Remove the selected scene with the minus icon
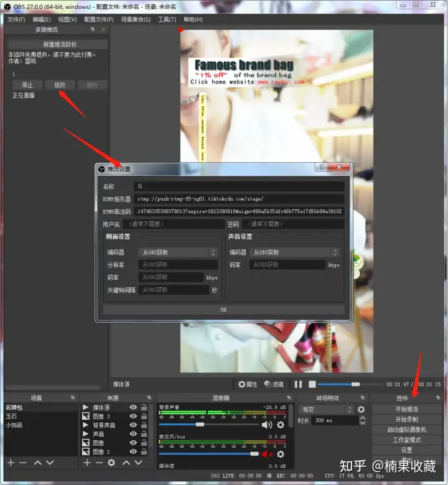 coord(23,463)
